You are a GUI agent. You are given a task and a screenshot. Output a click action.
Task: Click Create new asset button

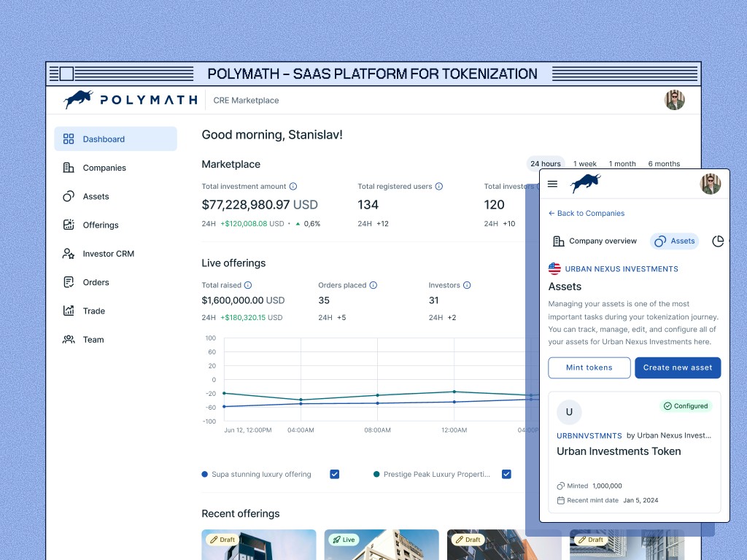(678, 367)
